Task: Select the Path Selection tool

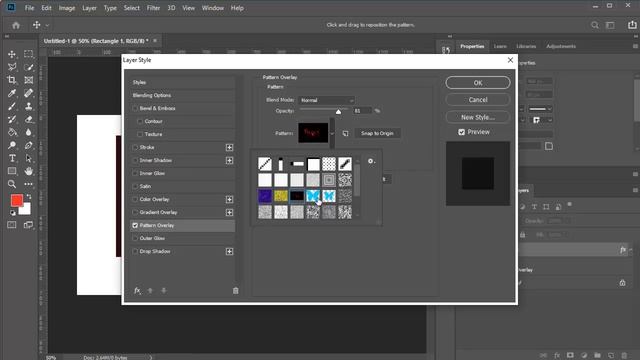Action: (29, 158)
